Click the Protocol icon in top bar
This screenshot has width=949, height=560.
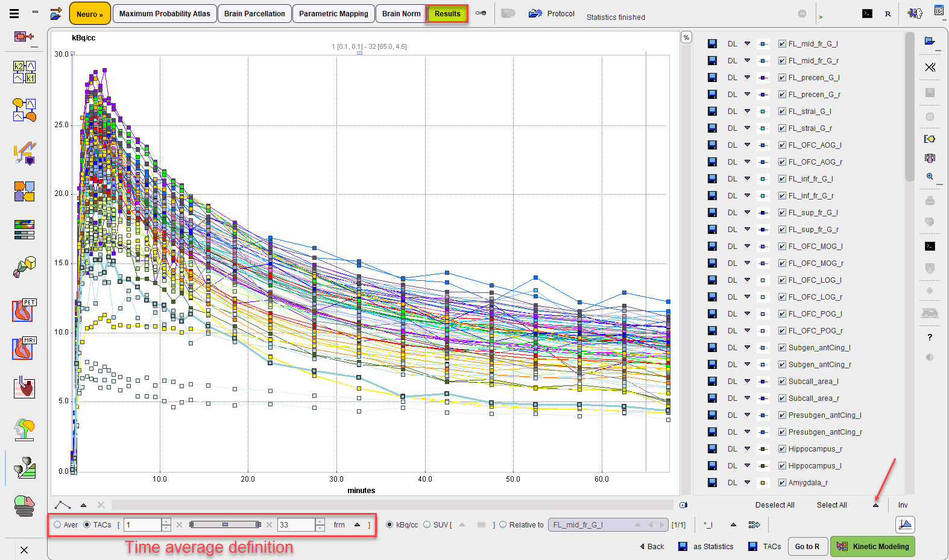click(535, 13)
